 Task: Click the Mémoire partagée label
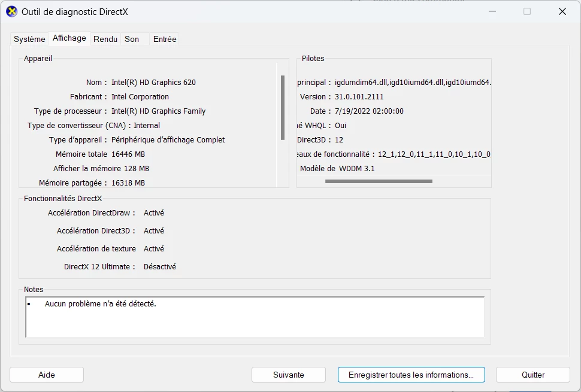(x=73, y=183)
